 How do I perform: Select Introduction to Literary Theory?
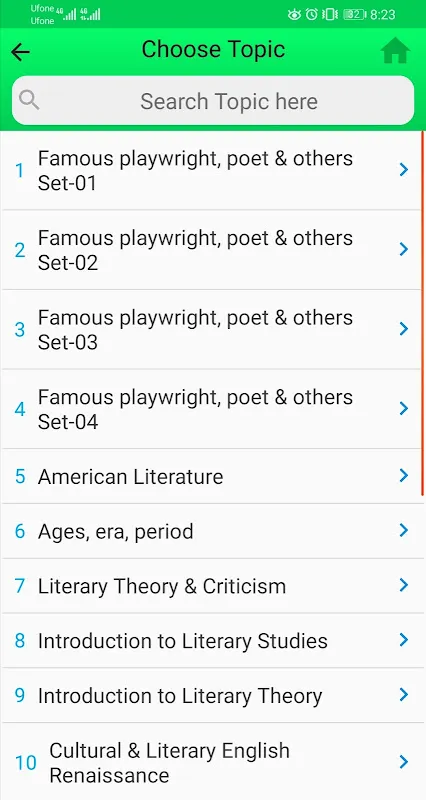click(x=211, y=695)
